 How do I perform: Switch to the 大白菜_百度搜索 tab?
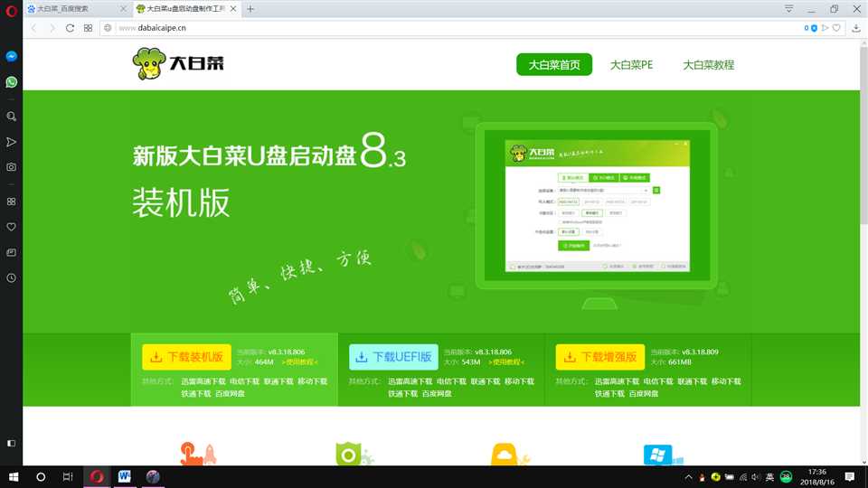point(77,9)
